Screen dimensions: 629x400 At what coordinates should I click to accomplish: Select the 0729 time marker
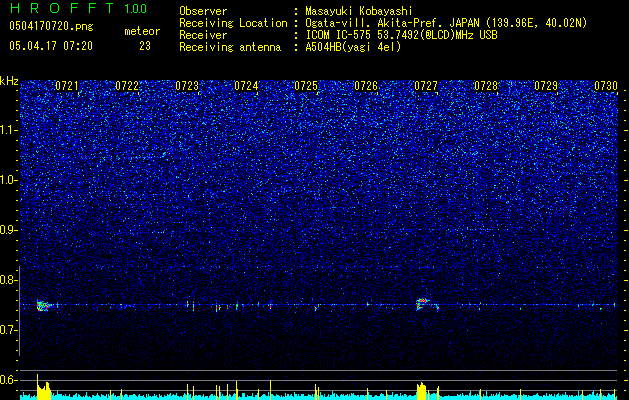[x=546, y=85]
